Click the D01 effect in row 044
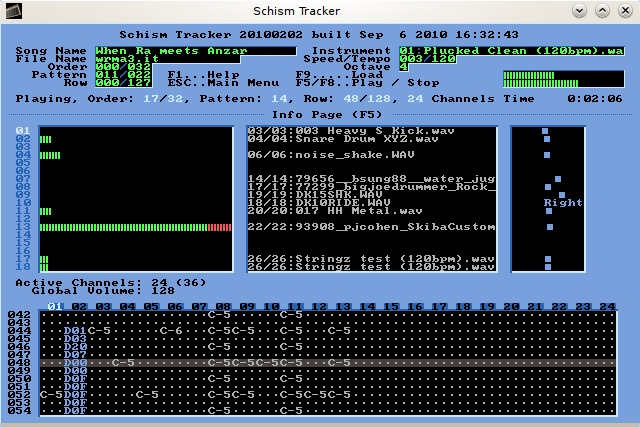 pyautogui.click(x=76, y=331)
